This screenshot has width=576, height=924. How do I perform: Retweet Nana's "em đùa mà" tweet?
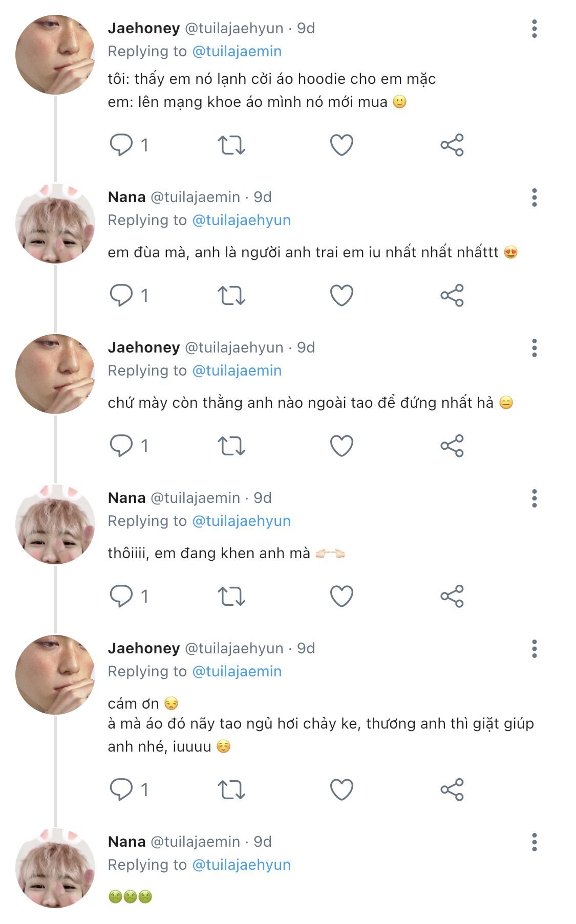(231, 295)
